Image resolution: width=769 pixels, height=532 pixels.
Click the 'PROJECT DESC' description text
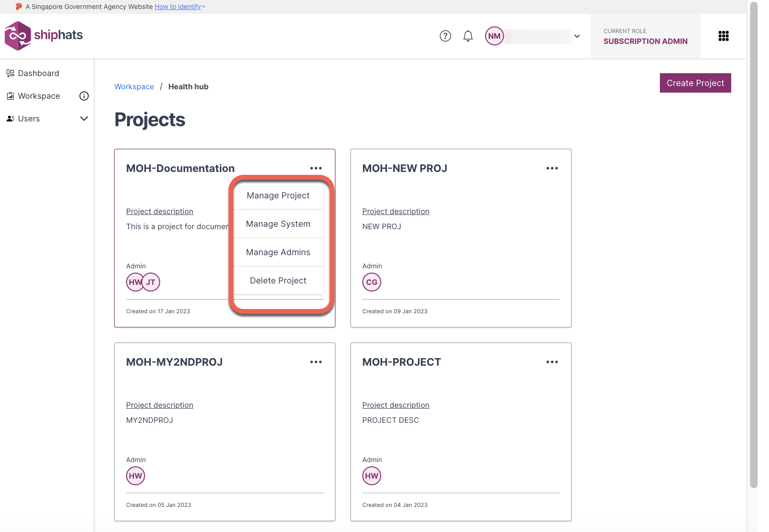[391, 420]
